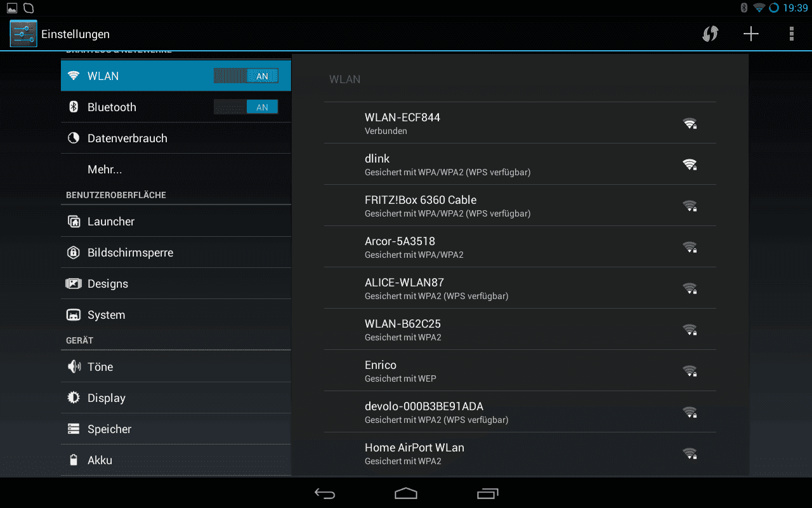
Task: Tap the Bluetooth icon in sidebar
Action: click(x=74, y=107)
